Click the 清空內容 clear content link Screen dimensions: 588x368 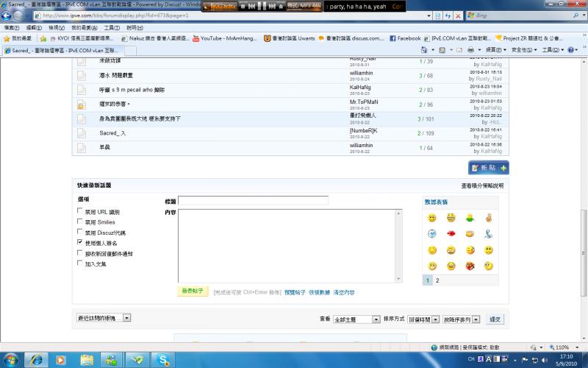[x=344, y=292]
